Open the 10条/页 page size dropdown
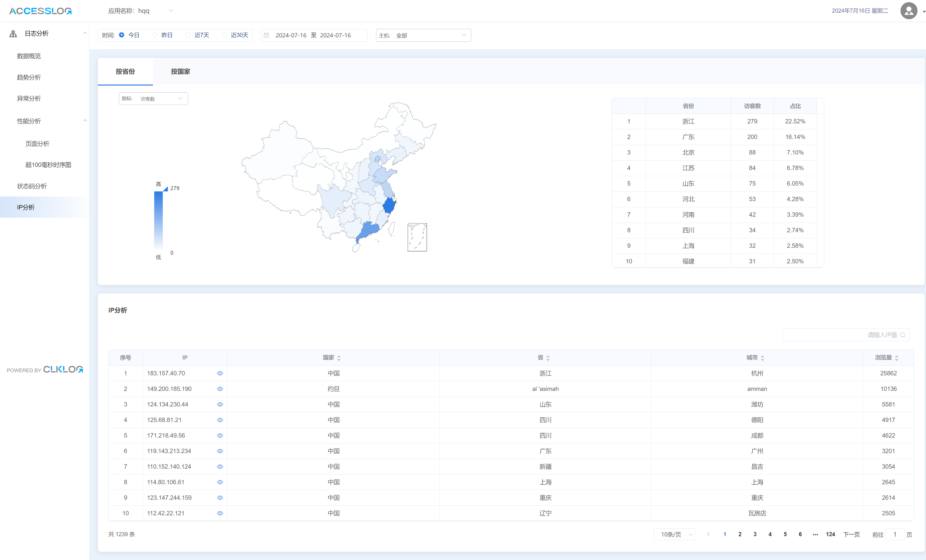This screenshot has width=926, height=560. tap(674, 534)
